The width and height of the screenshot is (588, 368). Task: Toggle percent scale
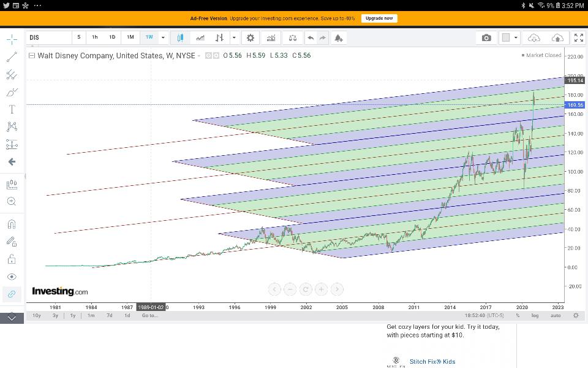point(518,315)
